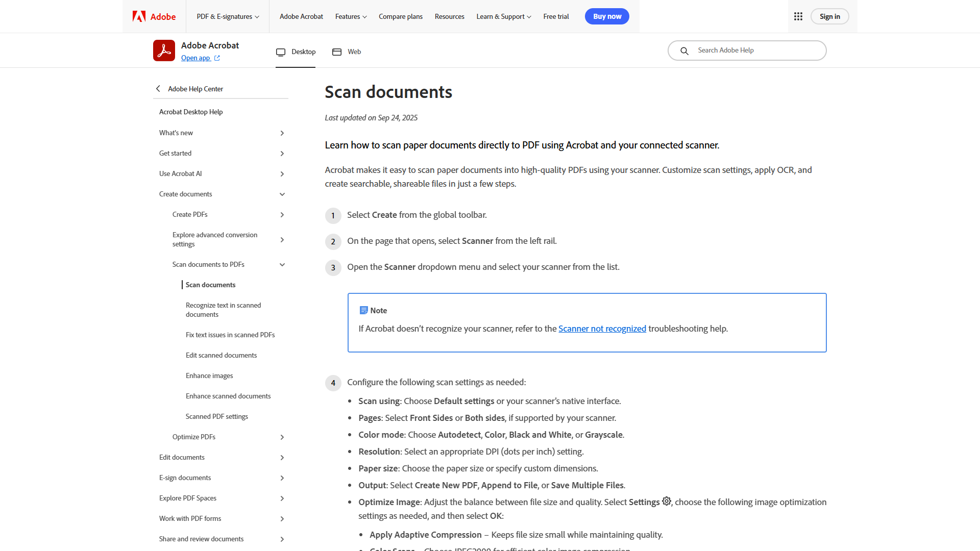Open the PDF & E-signatures dropdown
This screenshot has height=551, width=980.
pos(228,16)
